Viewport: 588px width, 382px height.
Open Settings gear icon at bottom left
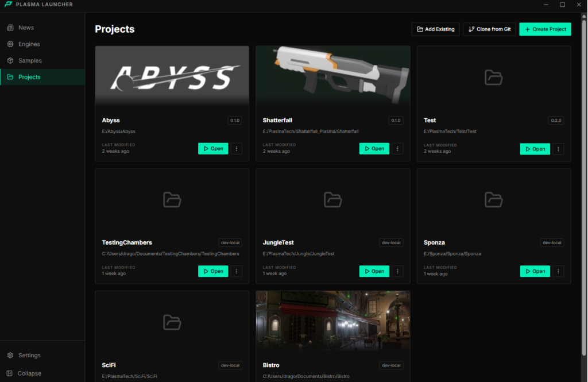[x=10, y=356]
